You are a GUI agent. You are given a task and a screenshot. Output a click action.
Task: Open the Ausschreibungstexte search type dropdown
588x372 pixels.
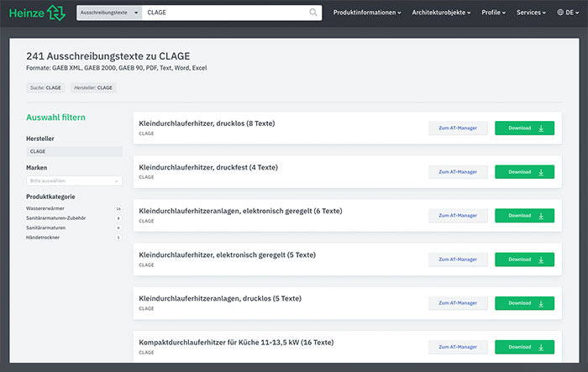108,13
